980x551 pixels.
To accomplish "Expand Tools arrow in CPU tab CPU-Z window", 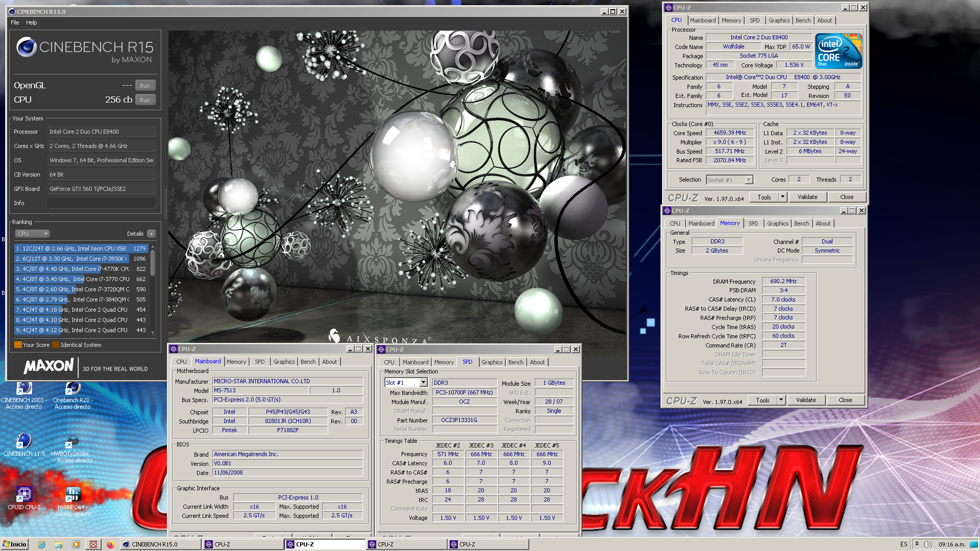I will click(x=782, y=197).
